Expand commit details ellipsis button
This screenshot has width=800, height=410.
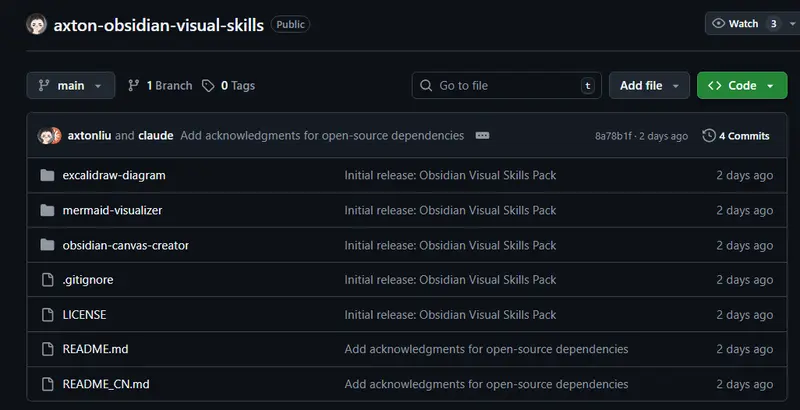pos(482,136)
